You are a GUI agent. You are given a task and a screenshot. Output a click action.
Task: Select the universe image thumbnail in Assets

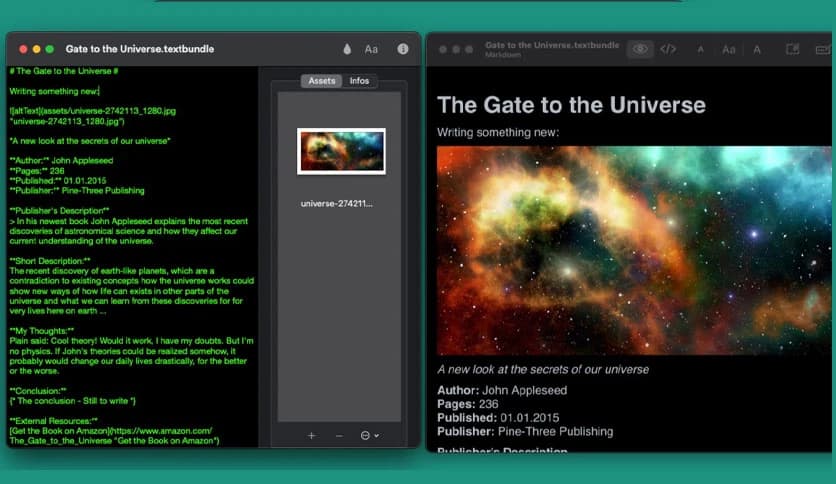[x=341, y=151]
